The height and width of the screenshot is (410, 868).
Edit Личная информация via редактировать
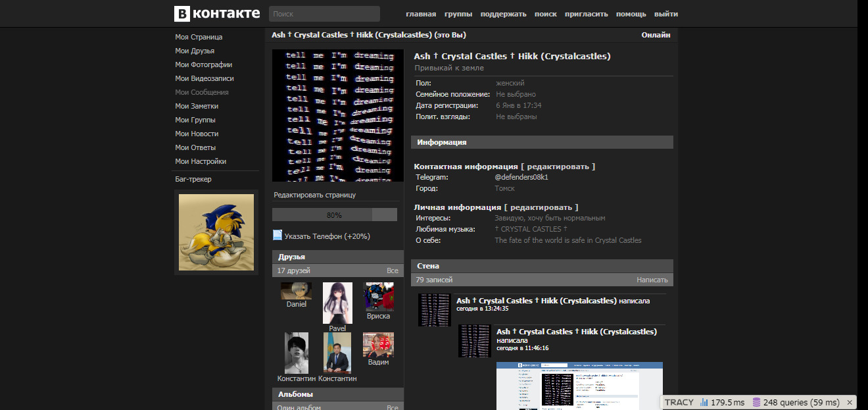click(541, 207)
